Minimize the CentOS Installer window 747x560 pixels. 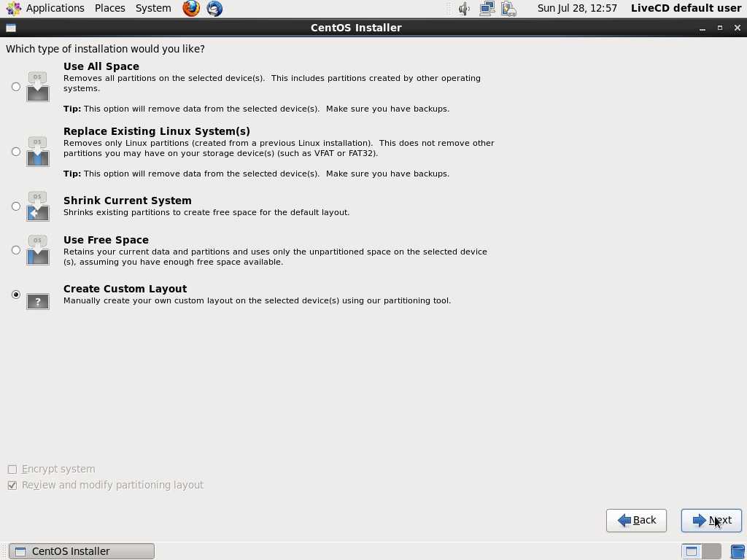(x=703, y=28)
